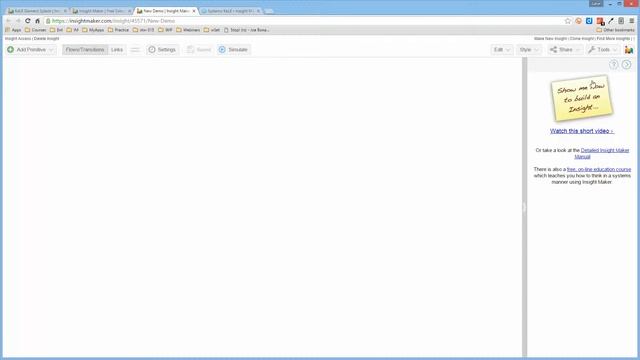
Task: Open the Apps bookmarks shortcut
Action: (x=13, y=30)
